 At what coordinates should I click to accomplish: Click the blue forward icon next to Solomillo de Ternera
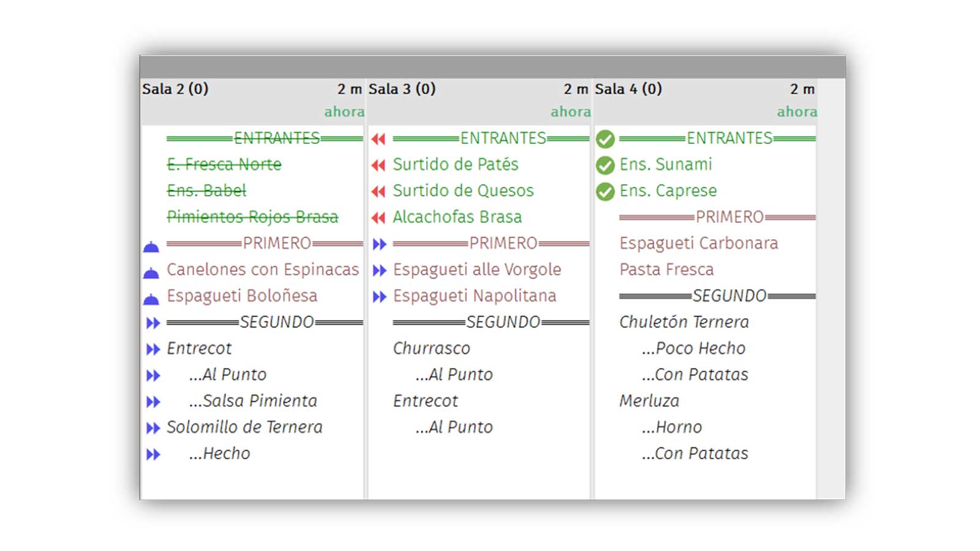153,429
